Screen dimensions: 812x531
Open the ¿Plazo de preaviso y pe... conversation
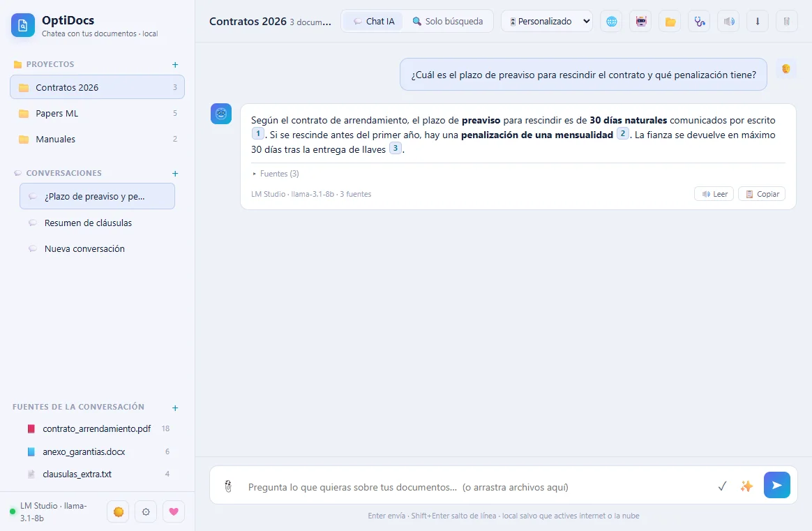(98, 196)
